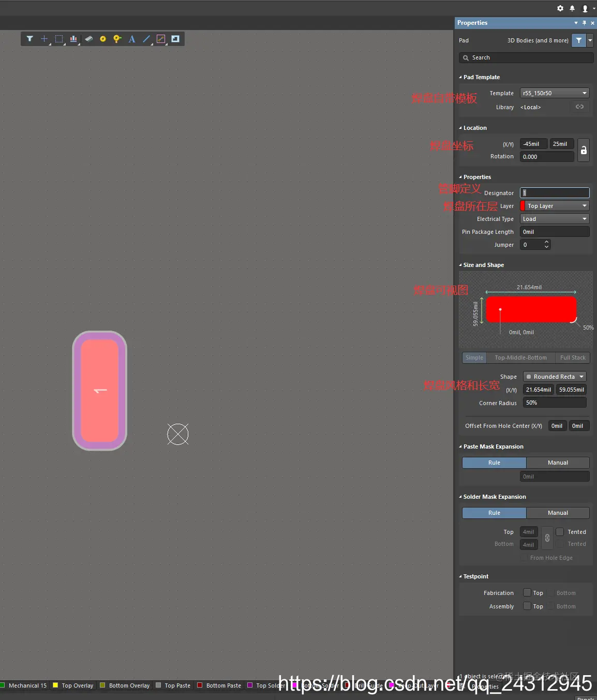Open the notifications bell
The height and width of the screenshot is (700, 597).
coord(572,8)
